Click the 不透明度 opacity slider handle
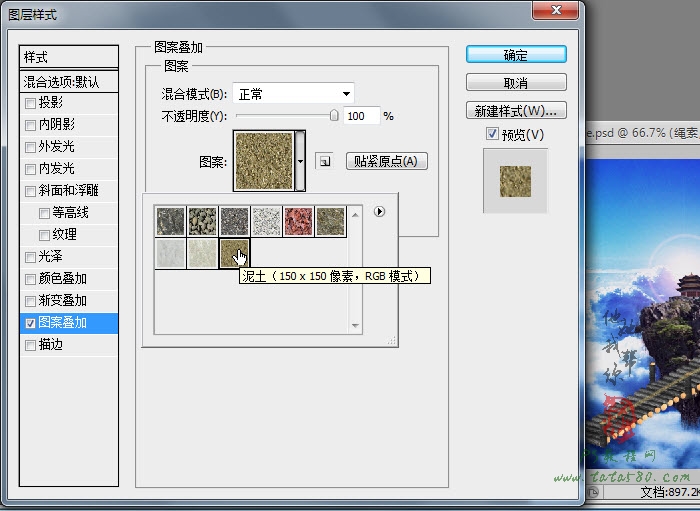The width and height of the screenshot is (700, 511). 334,116
